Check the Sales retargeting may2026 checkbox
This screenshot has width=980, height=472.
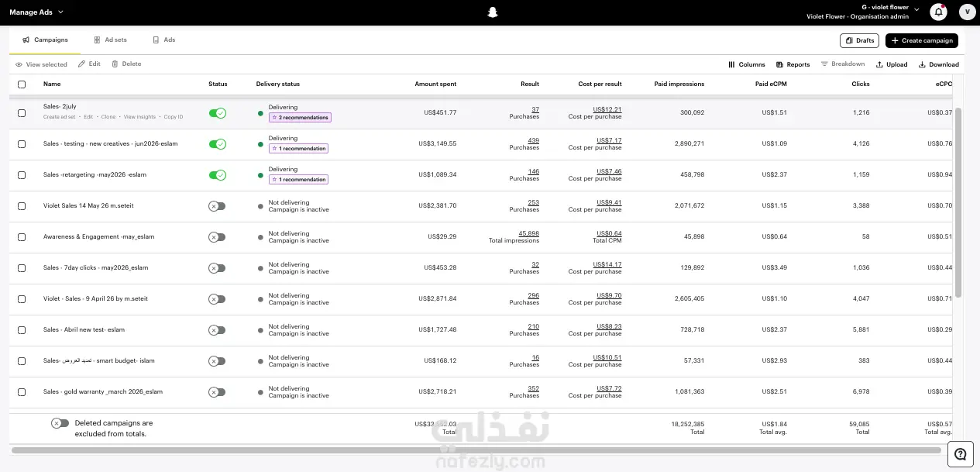click(x=22, y=175)
